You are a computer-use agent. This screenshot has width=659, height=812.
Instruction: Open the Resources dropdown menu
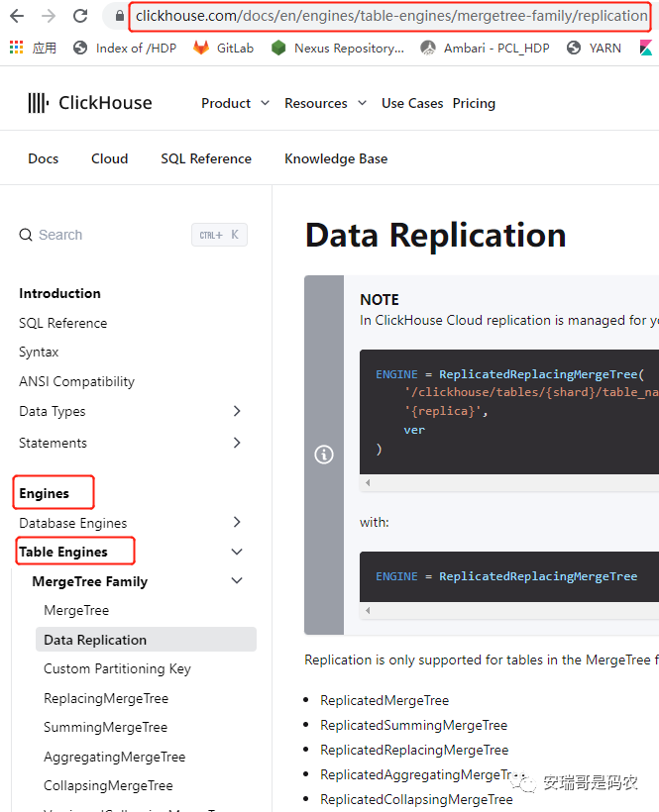(326, 103)
